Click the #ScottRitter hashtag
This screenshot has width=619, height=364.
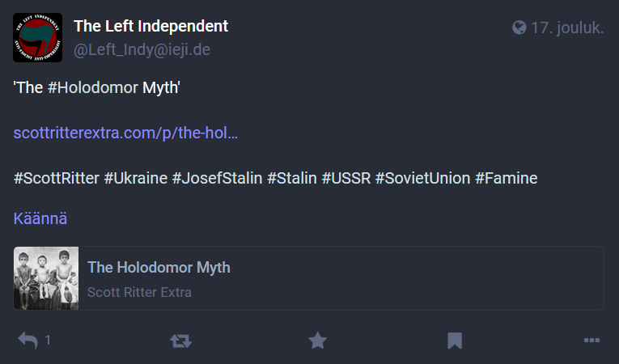(57, 178)
